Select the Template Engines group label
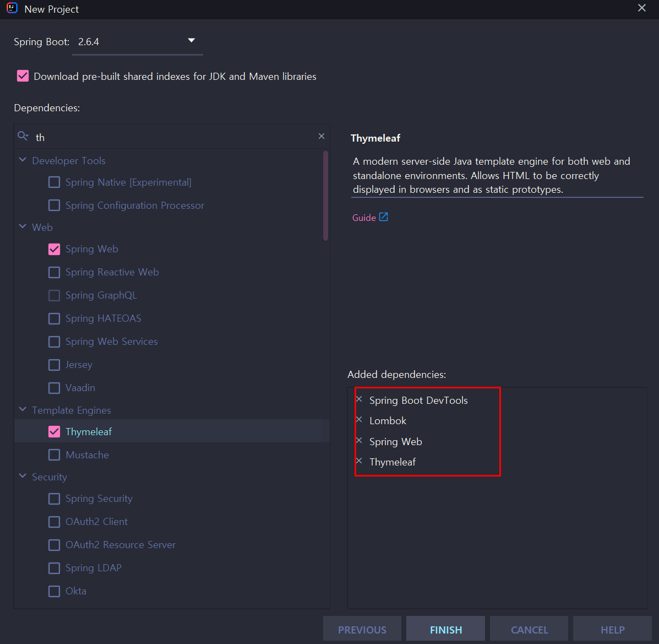This screenshot has width=659, height=644. point(72,410)
